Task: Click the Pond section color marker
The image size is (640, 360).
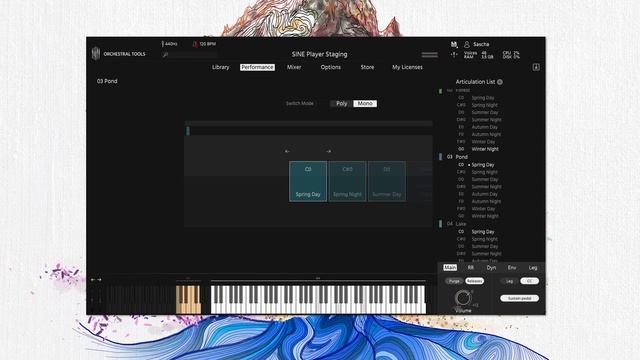Action: [x=440, y=157]
